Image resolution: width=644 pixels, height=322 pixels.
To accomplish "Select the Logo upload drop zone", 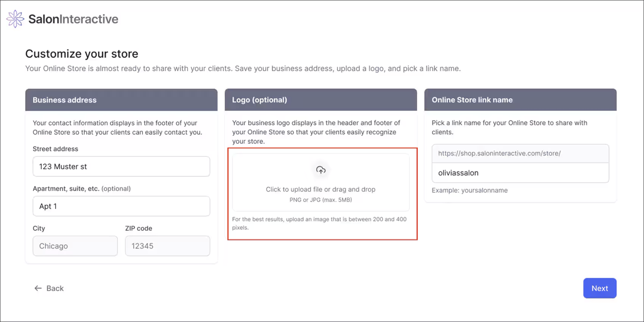I will pos(321,182).
